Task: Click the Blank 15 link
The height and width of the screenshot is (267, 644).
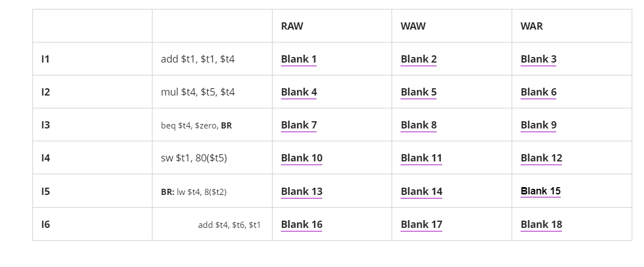Action: [x=541, y=191]
